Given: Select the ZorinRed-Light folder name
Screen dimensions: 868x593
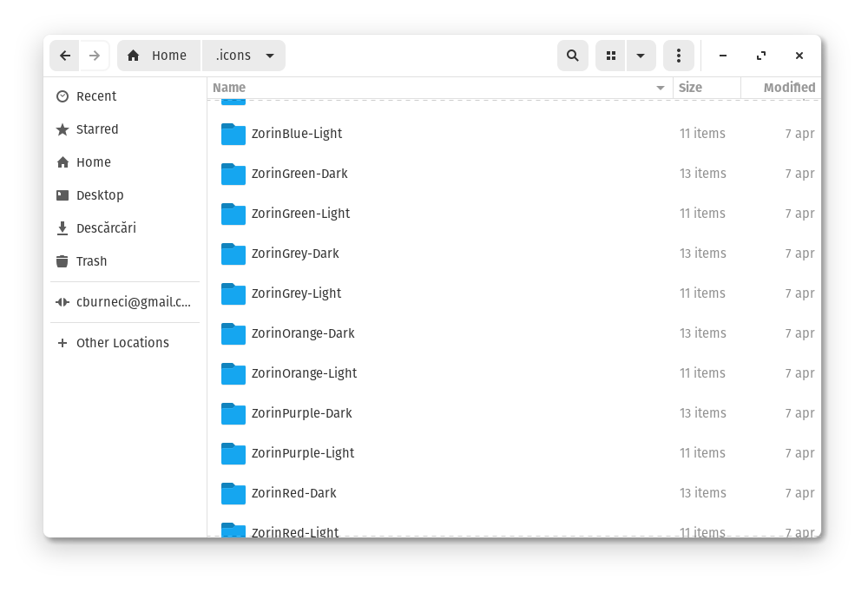Looking at the screenshot, I should click(x=295, y=531).
